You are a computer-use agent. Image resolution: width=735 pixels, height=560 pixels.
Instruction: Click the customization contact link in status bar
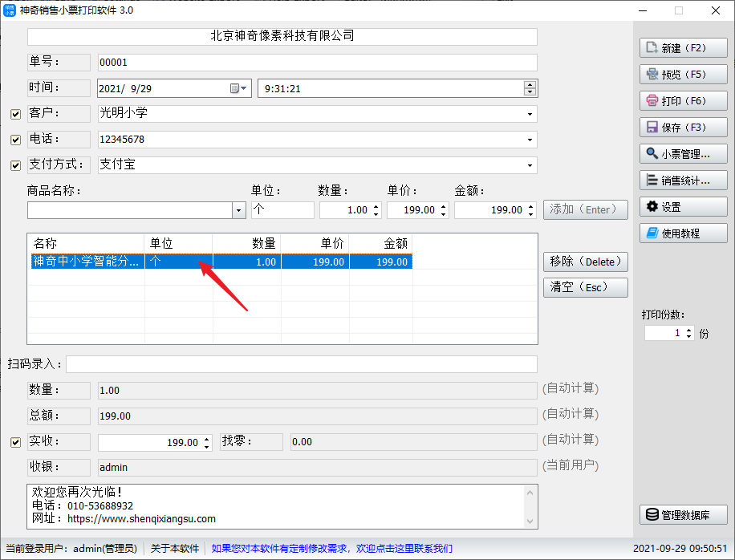[x=332, y=548]
